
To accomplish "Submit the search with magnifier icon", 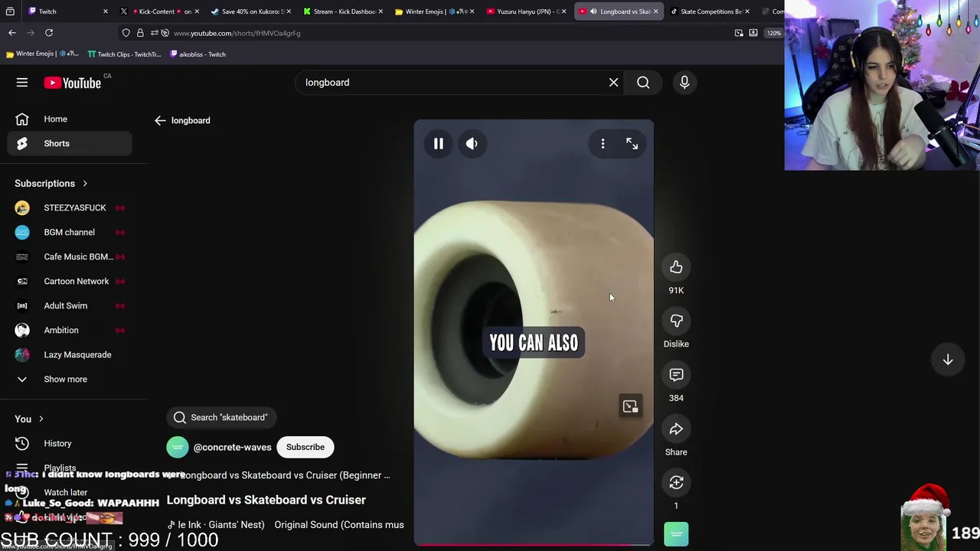I will tap(643, 83).
